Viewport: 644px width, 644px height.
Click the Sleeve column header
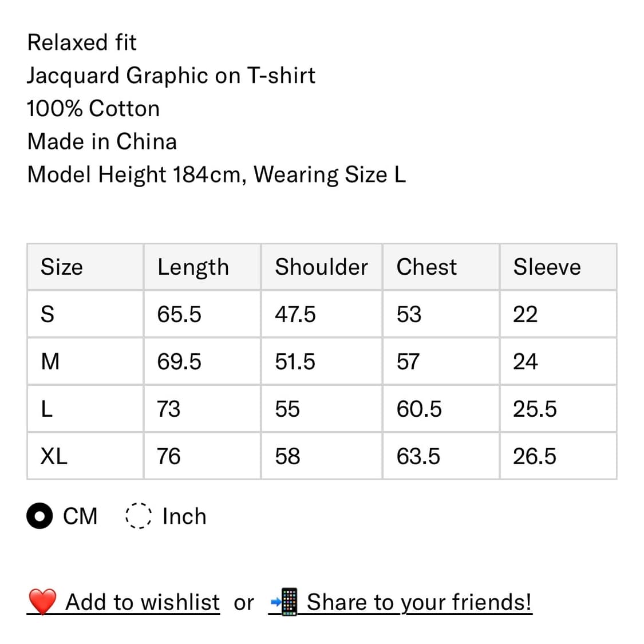point(558,267)
